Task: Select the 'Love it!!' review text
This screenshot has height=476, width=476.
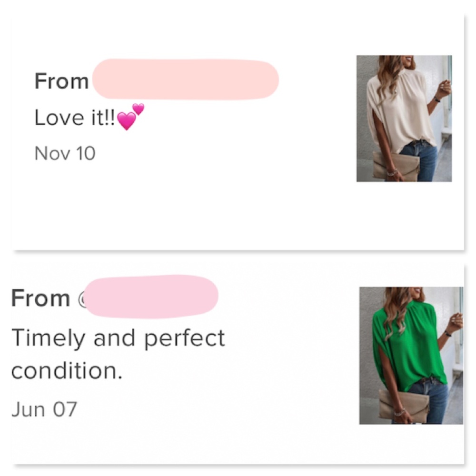Action: (x=75, y=118)
